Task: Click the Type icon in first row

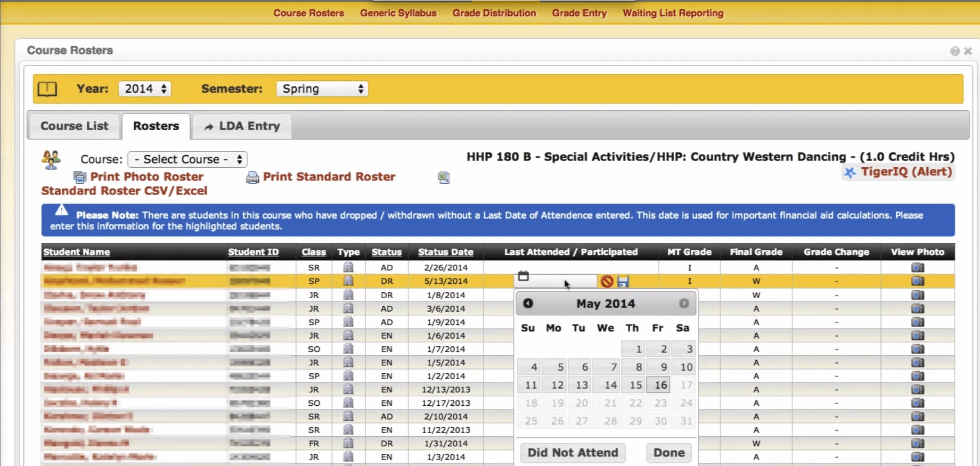Action: [348, 267]
